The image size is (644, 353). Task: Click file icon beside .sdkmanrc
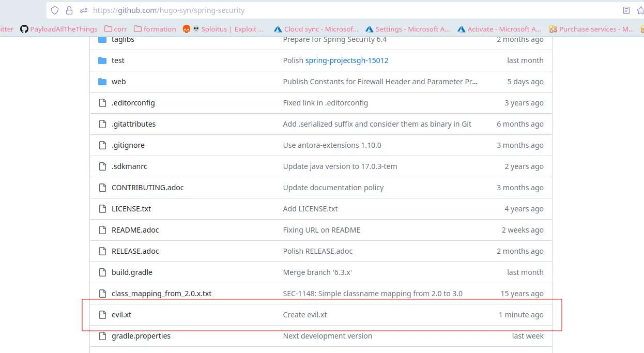[102, 166]
